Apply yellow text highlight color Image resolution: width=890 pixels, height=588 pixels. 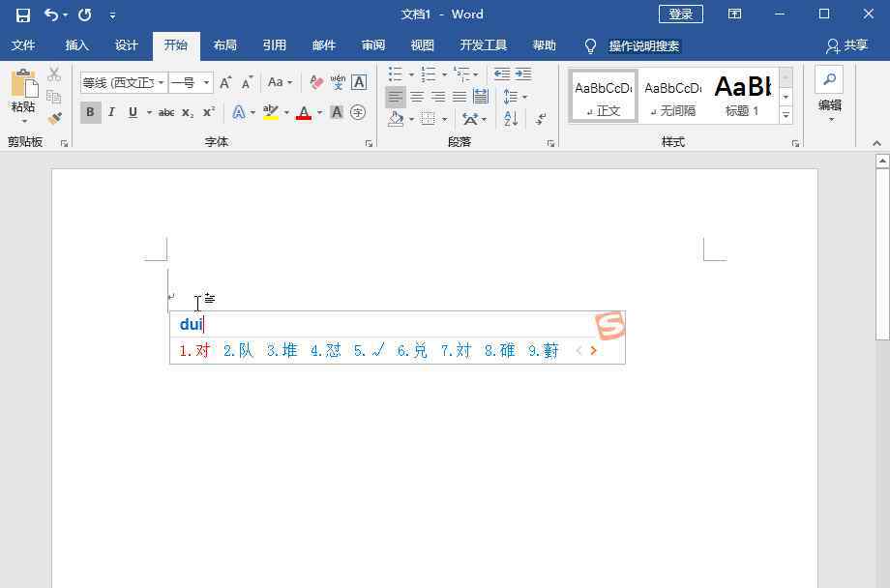pyautogui.click(x=271, y=112)
